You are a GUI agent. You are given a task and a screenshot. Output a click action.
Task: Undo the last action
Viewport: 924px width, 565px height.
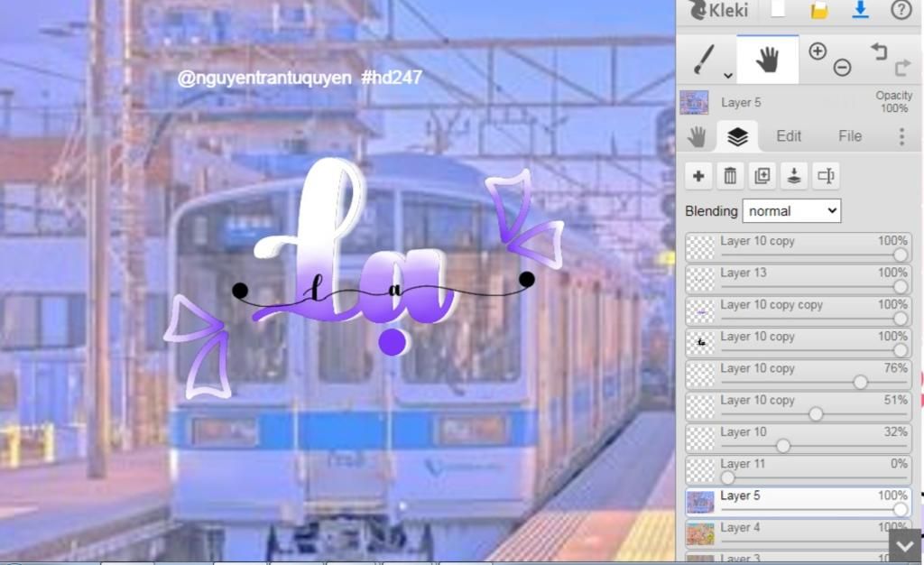879,51
